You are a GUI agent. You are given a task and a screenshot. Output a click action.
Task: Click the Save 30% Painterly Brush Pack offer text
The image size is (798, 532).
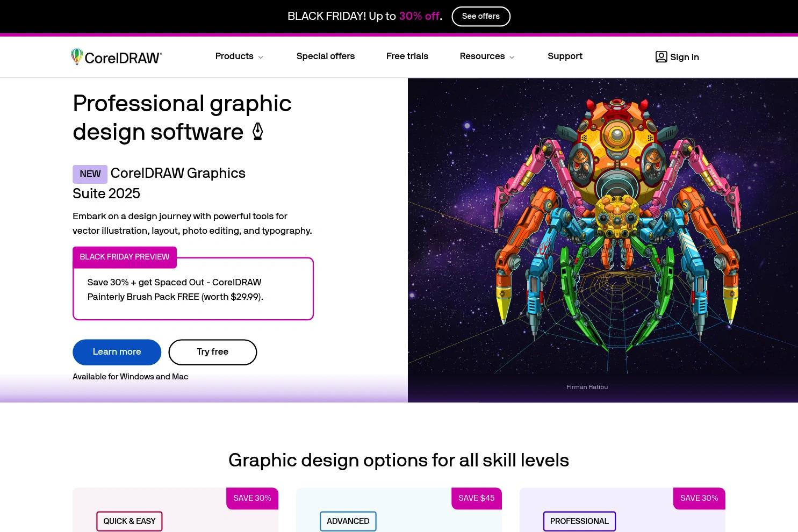tap(175, 290)
